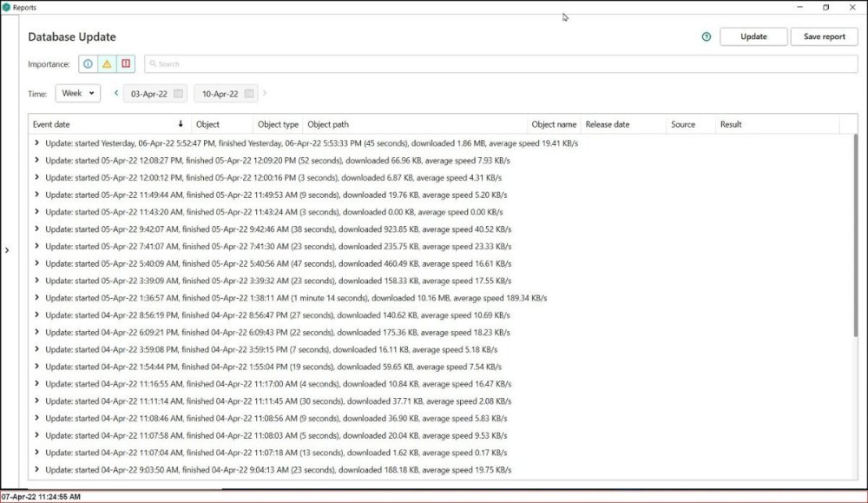868x503 pixels.
Task: Expand update started 05-Apr-22 11:43:20 AM
Action: pyautogui.click(x=36, y=212)
